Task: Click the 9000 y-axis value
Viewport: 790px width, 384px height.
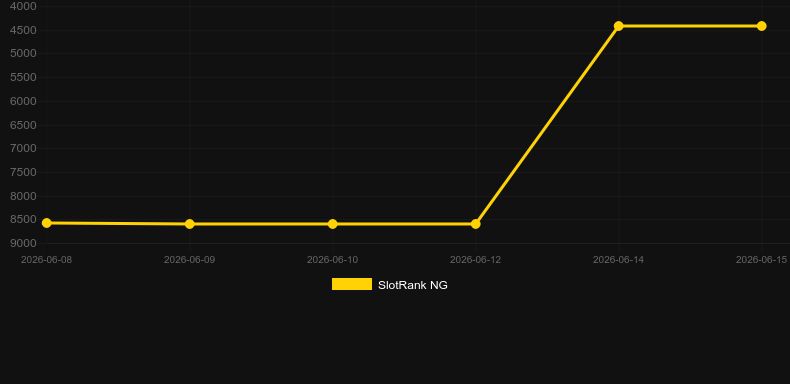Action: (x=23, y=243)
